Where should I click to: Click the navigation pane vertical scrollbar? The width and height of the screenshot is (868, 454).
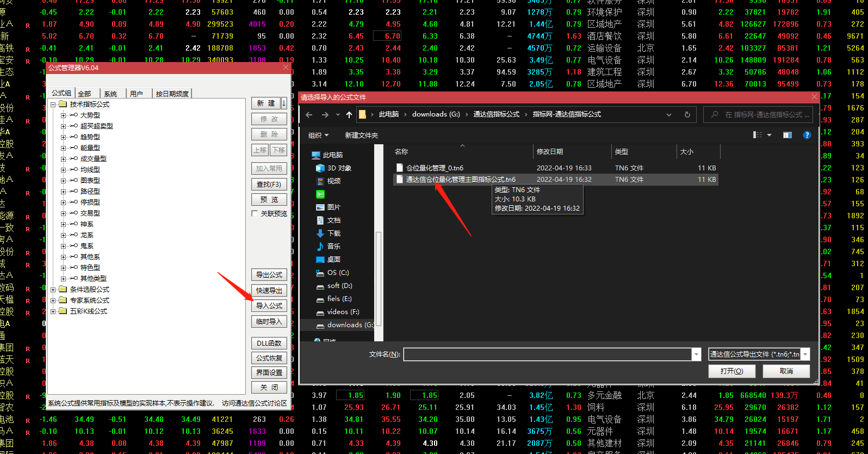coord(379,278)
